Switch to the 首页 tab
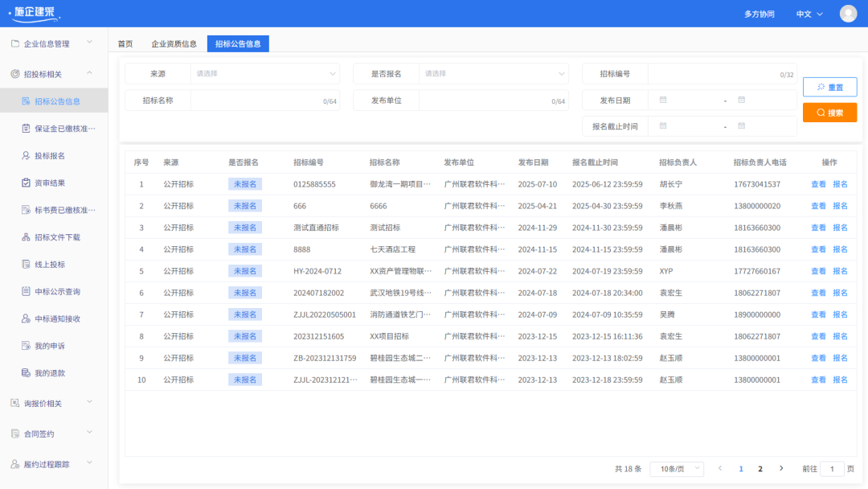 (125, 43)
